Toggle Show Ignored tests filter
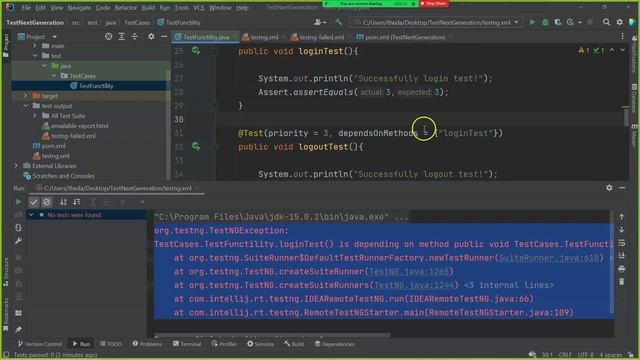This screenshot has width=640, height=360. click(47, 202)
